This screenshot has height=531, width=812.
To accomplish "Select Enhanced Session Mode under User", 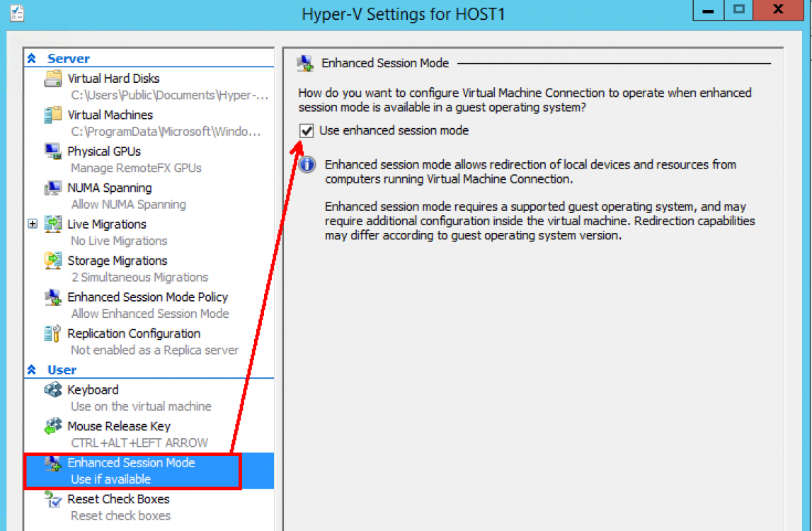I will point(130,462).
